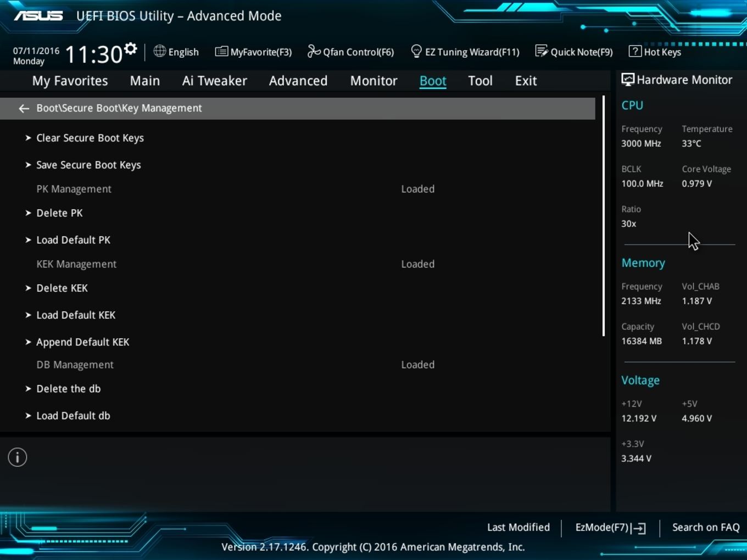Click the Ratio 30x value
The width and height of the screenshot is (747, 560).
pyautogui.click(x=628, y=223)
